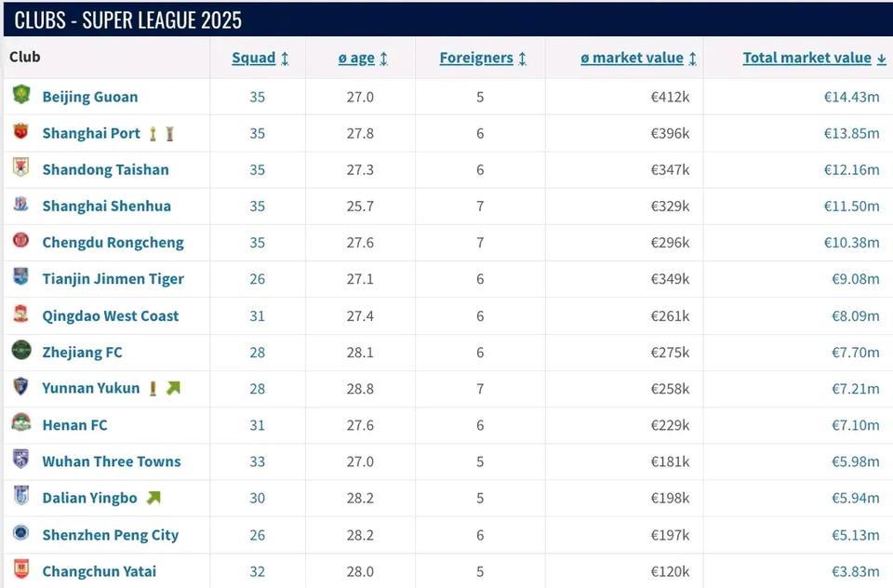Sort table by Squad column

[x=260, y=58]
